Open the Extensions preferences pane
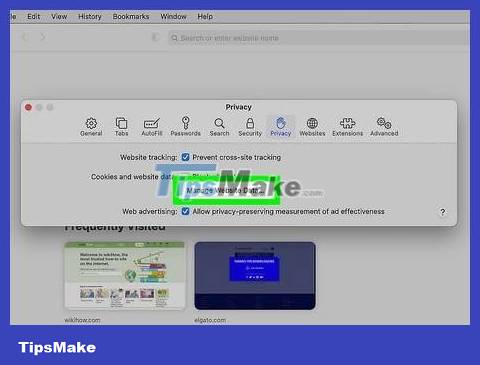480x365 pixels. coord(347,127)
